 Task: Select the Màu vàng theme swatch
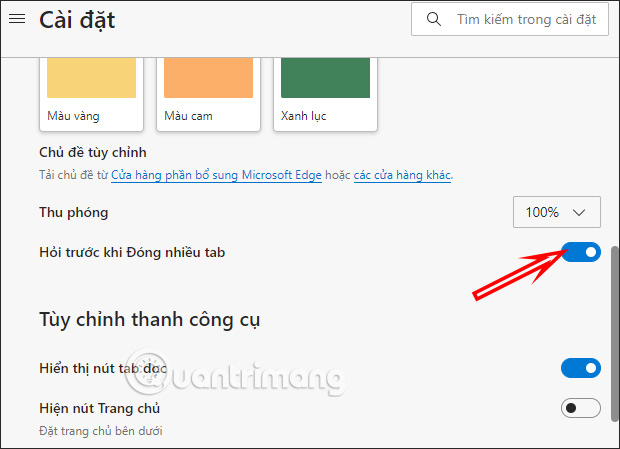click(91, 94)
